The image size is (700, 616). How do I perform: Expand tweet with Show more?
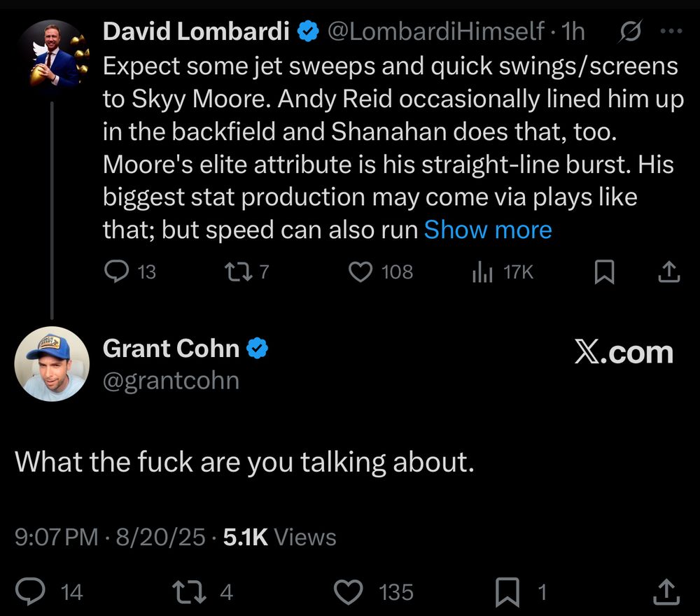(488, 230)
